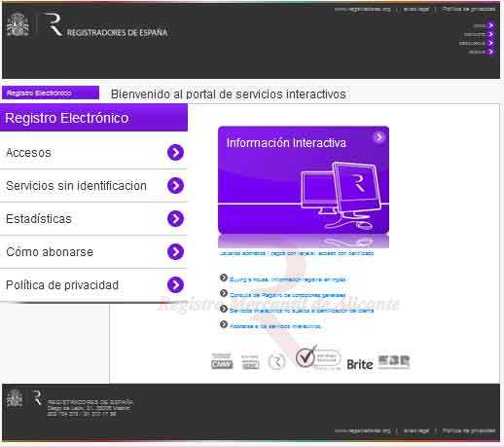Screen dimensions: 504x447
Task: Open usuarios abonados link below the banner
Action: click(242, 253)
